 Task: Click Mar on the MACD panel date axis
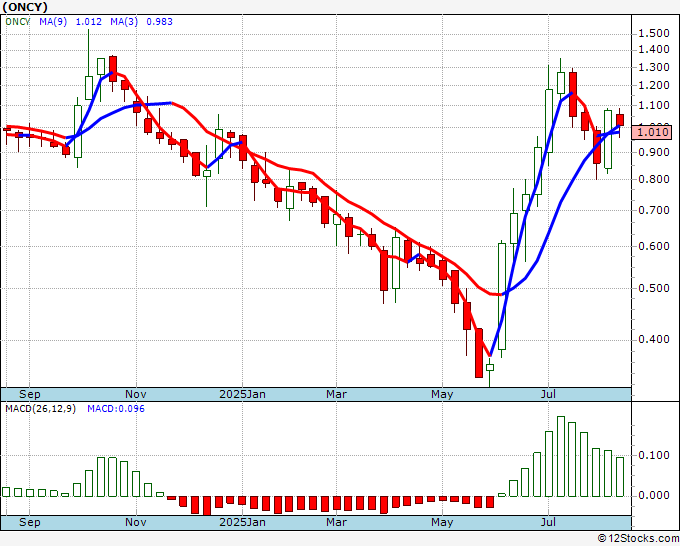point(337,522)
